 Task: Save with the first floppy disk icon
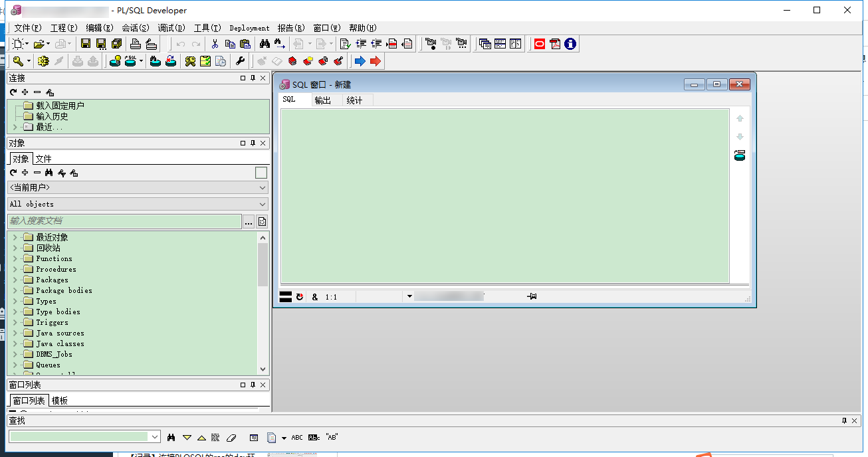(86, 44)
